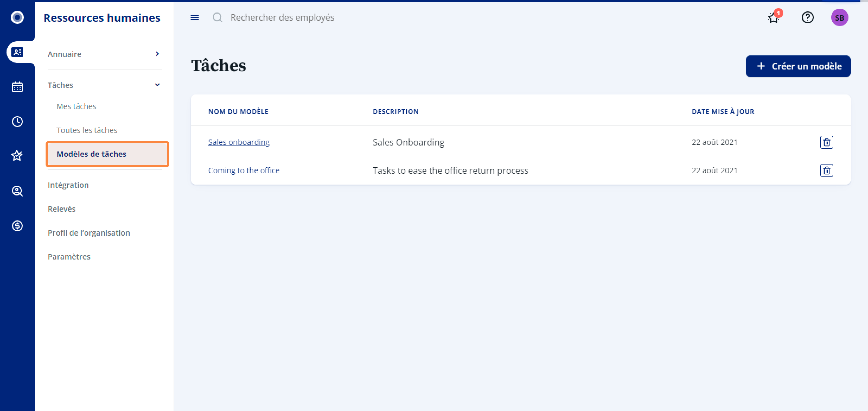Toggle the hamburger menu icon
Screen dimensions: 868x411
click(x=195, y=18)
